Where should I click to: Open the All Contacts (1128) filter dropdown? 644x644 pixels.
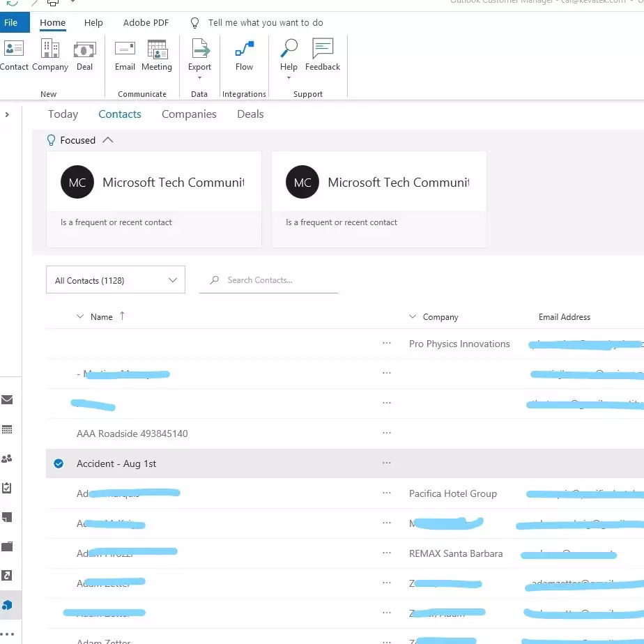click(116, 280)
